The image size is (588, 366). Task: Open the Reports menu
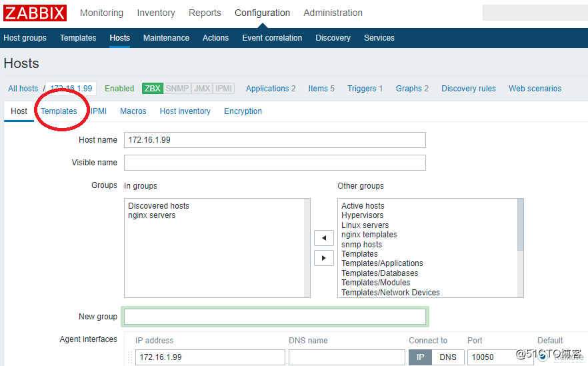pyautogui.click(x=205, y=13)
